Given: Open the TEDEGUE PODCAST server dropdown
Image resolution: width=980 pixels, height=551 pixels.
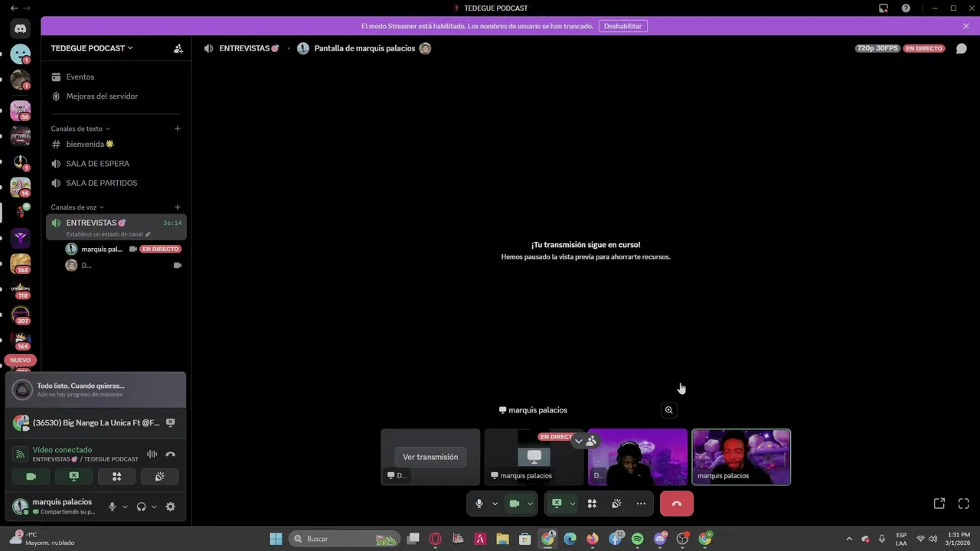Looking at the screenshot, I should [92, 48].
